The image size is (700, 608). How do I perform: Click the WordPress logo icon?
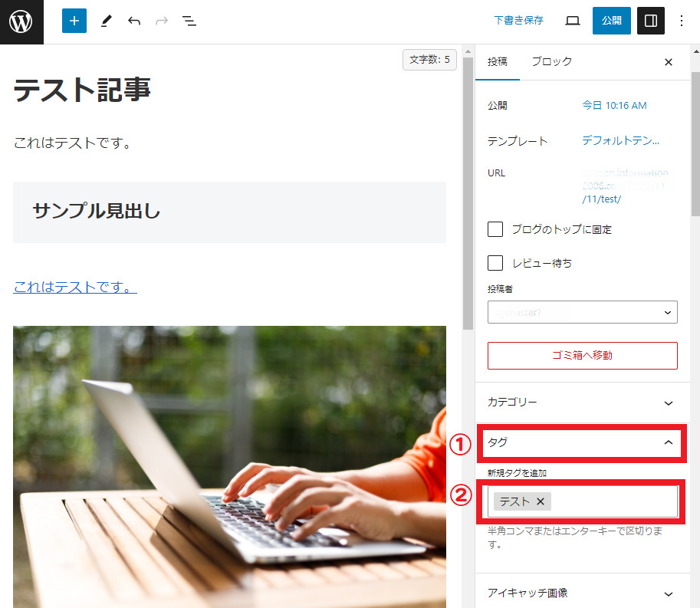[21, 21]
